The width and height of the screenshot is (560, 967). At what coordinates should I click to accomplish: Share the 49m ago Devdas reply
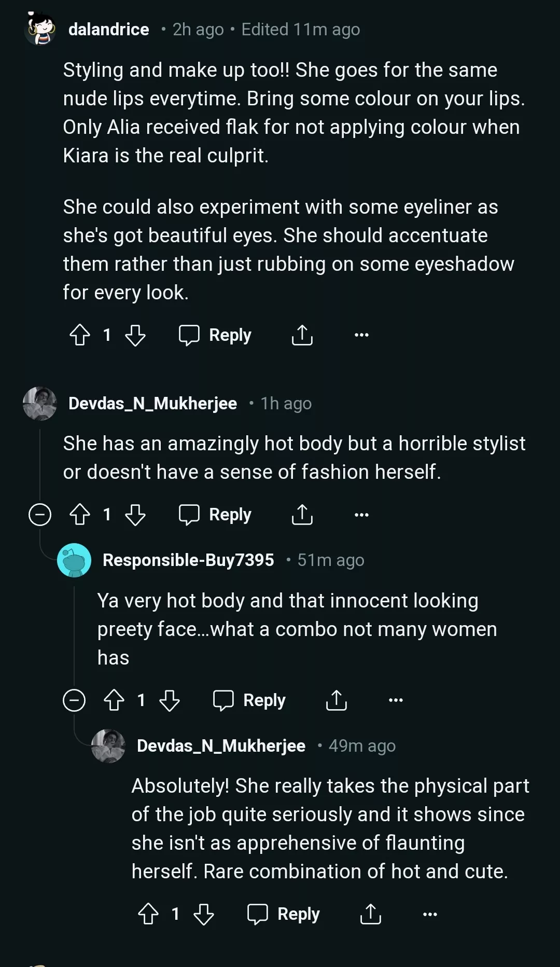coord(370,914)
